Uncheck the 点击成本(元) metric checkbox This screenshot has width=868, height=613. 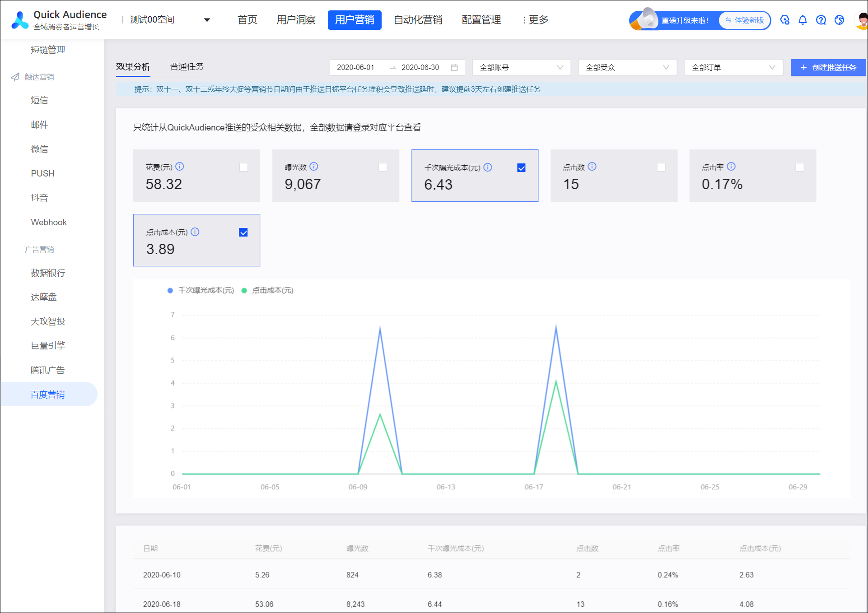(x=243, y=232)
